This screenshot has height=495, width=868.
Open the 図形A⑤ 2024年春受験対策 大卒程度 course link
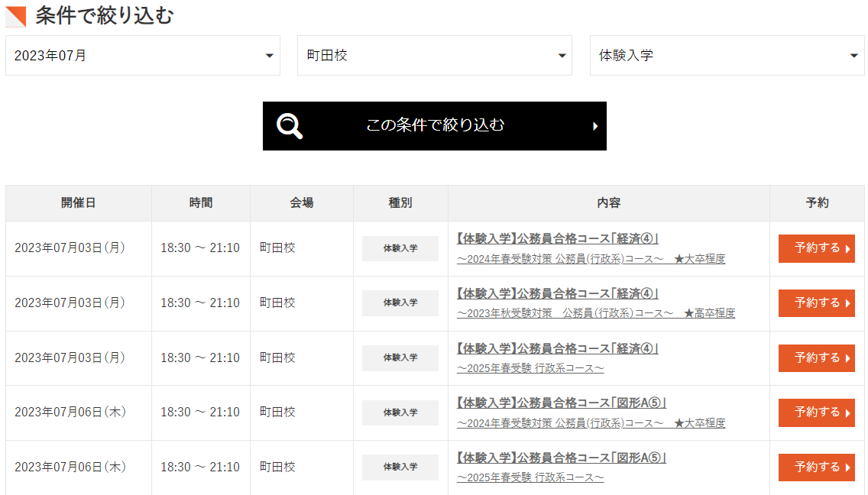pos(591,412)
